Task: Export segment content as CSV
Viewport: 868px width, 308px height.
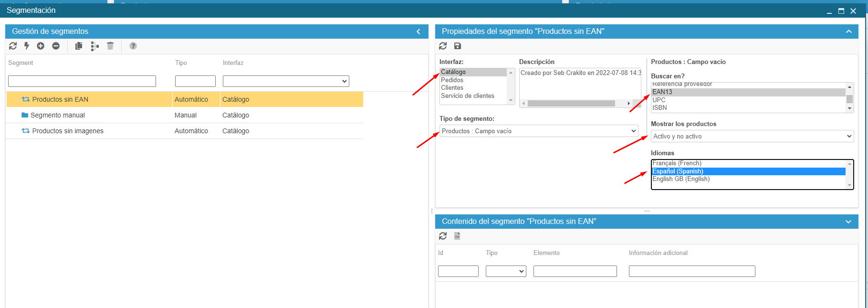Action: pos(457,236)
